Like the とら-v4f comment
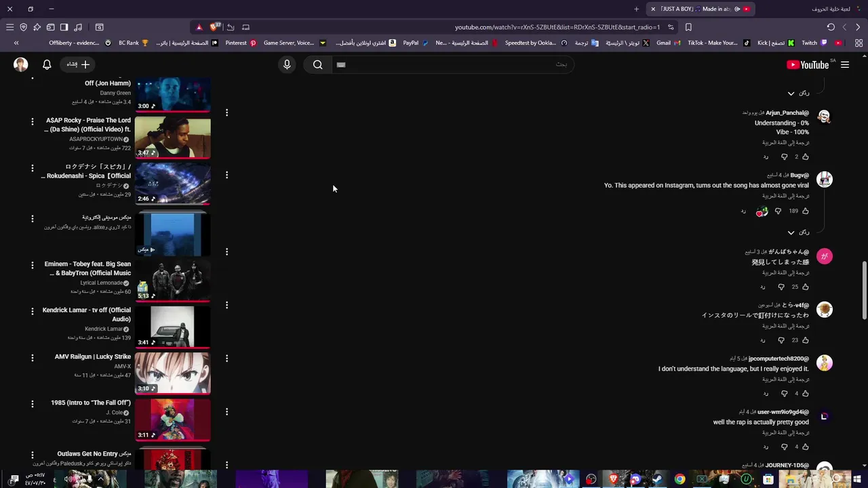868x488 pixels. pos(806,340)
